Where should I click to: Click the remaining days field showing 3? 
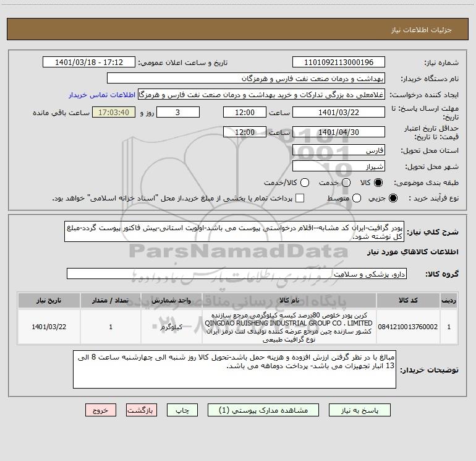(x=178, y=112)
